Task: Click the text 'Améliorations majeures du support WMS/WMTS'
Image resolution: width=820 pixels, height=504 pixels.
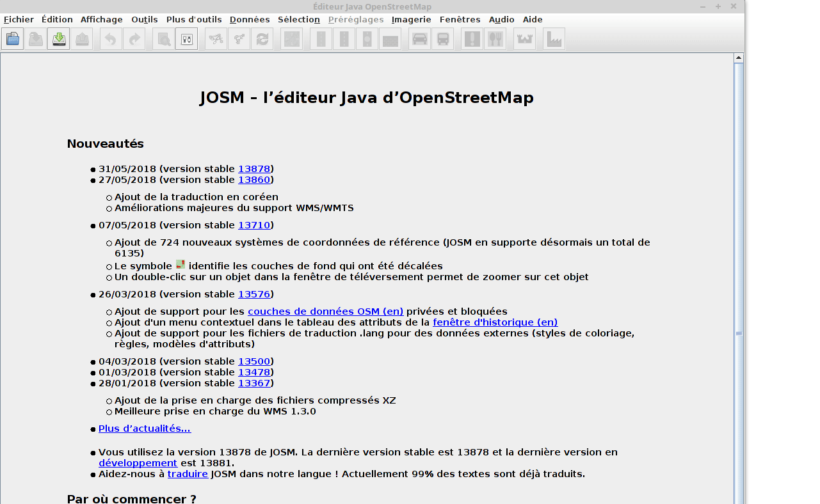Action: click(x=234, y=208)
